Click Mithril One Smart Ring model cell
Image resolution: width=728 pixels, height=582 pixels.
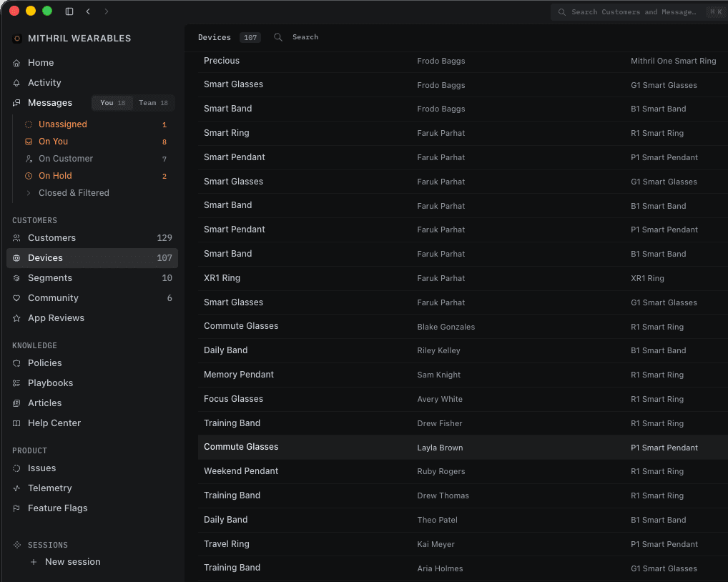[x=673, y=61]
